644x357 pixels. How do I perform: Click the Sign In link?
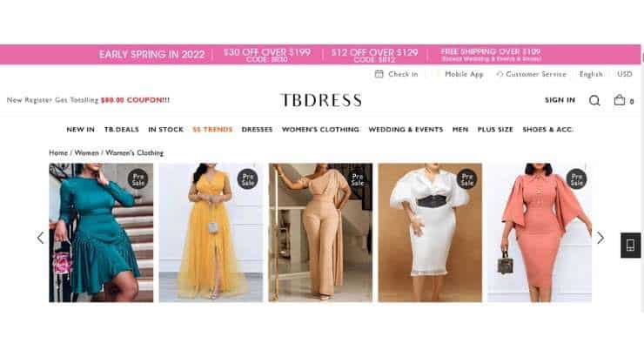tap(560, 100)
